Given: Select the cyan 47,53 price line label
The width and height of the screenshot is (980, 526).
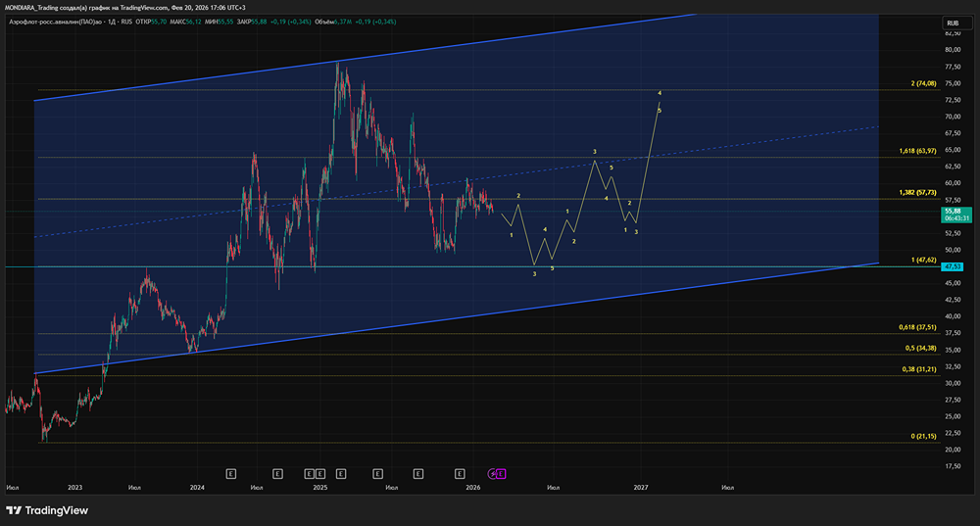Looking at the screenshot, I should coord(952,266).
